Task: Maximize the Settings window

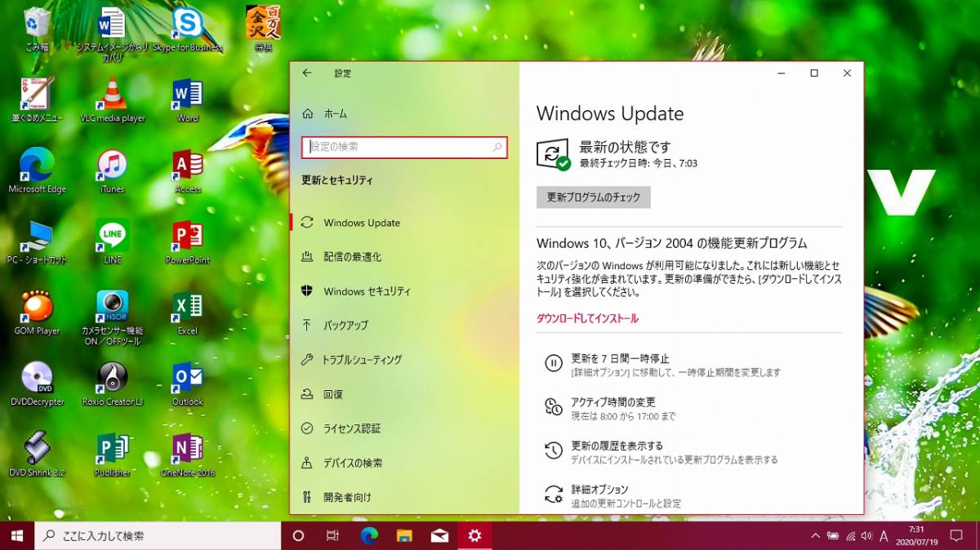Action: 814,73
